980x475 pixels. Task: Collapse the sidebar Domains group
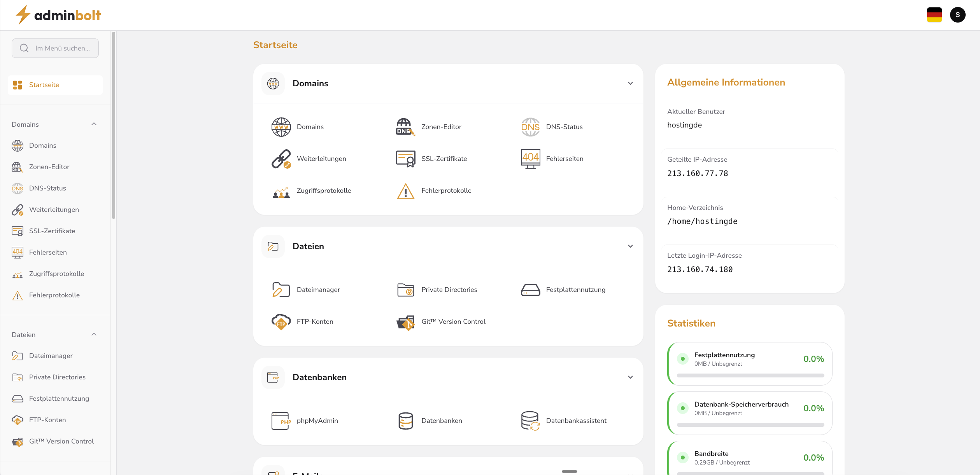pos(94,124)
